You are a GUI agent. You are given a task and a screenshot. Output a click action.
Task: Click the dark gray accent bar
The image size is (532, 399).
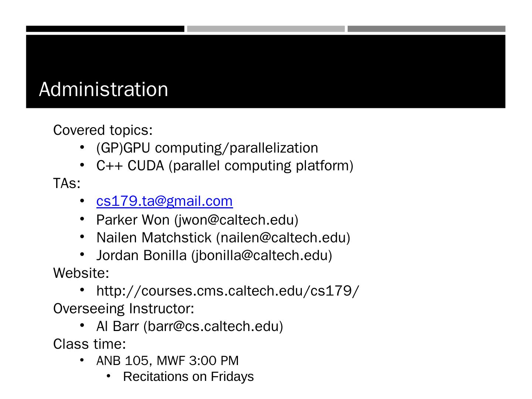click(426, 29)
